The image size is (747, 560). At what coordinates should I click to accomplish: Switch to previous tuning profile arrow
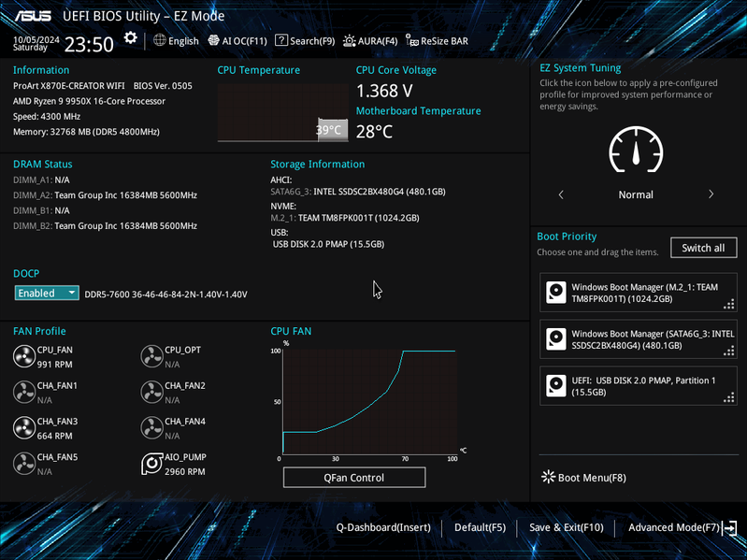561,194
